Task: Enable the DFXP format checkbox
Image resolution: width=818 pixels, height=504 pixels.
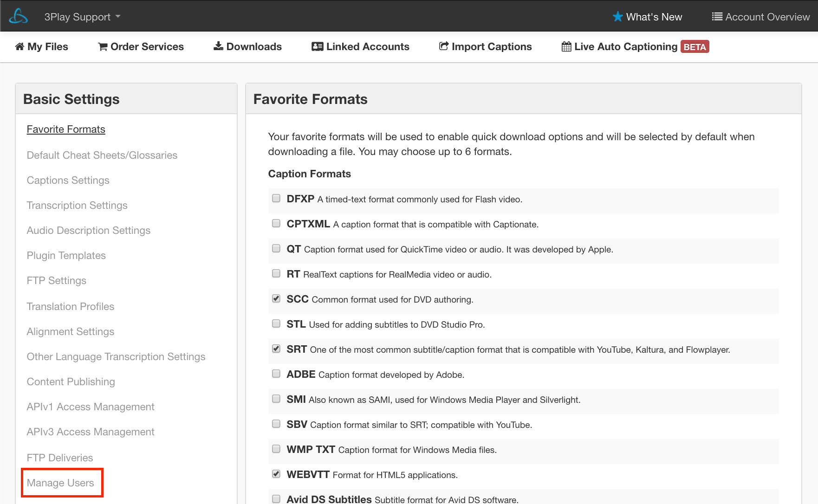Action: pos(276,199)
